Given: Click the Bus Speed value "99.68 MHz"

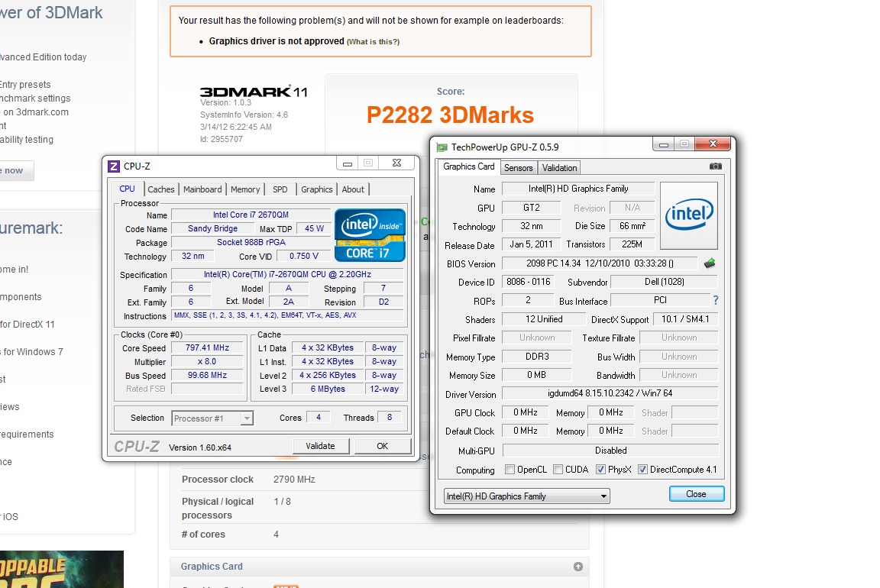Looking at the screenshot, I should tap(207, 375).
